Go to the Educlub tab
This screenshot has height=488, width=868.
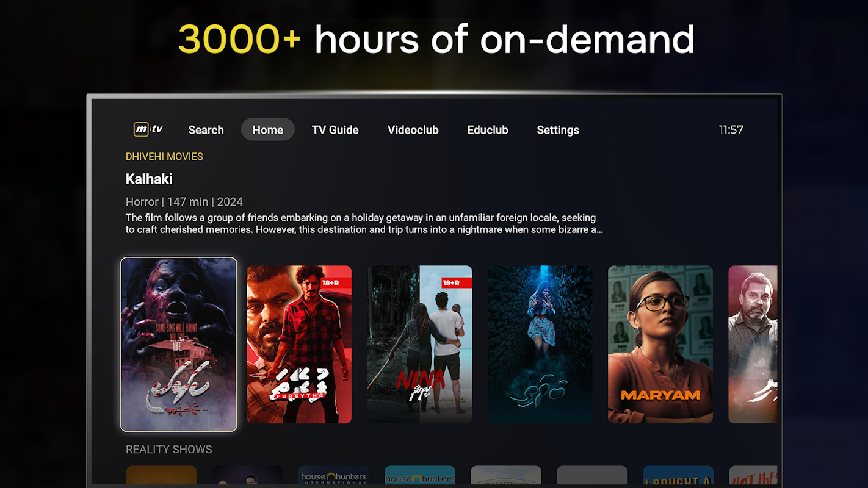click(x=488, y=130)
